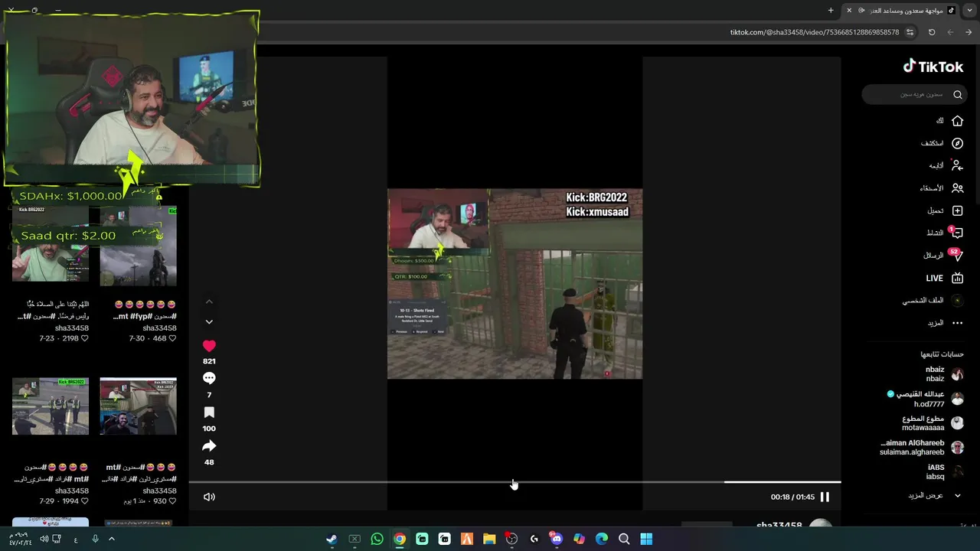This screenshot has width=980, height=551.
Task: Go to previous video with up chevron
Action: (x=209, y=302)
